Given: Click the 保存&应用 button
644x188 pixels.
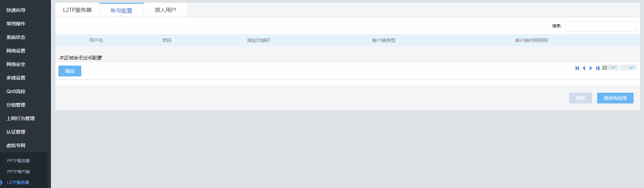Looking at the screenshot, I should [615, 98].
